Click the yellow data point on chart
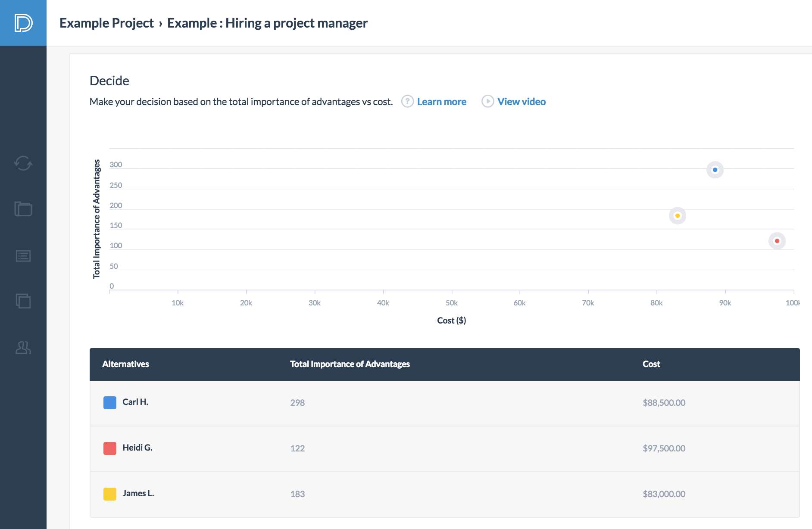Viewport: 812px width, 529px height. click(678, 216)
